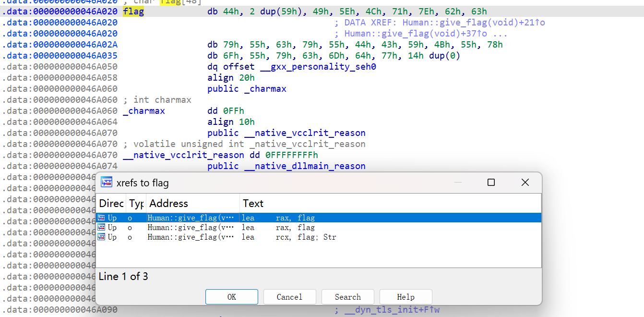The image size is (644, 317).
Task: Select the first xref row icon
Action: coord(101,218)
